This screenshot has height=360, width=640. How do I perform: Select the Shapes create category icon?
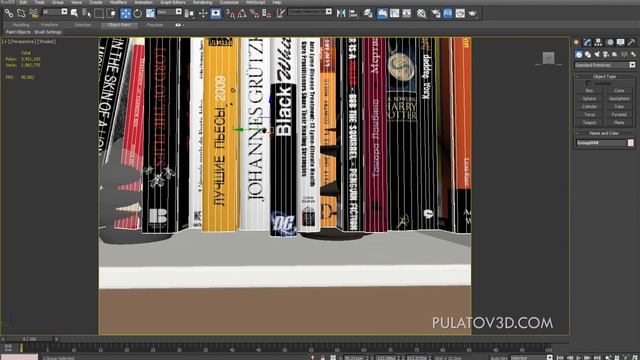point(588,54)
